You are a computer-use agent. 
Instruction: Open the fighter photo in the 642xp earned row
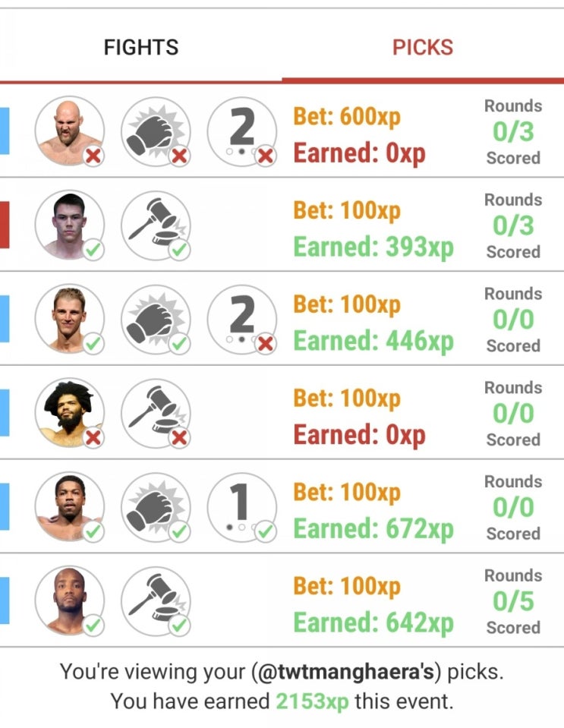coord(70,600)
